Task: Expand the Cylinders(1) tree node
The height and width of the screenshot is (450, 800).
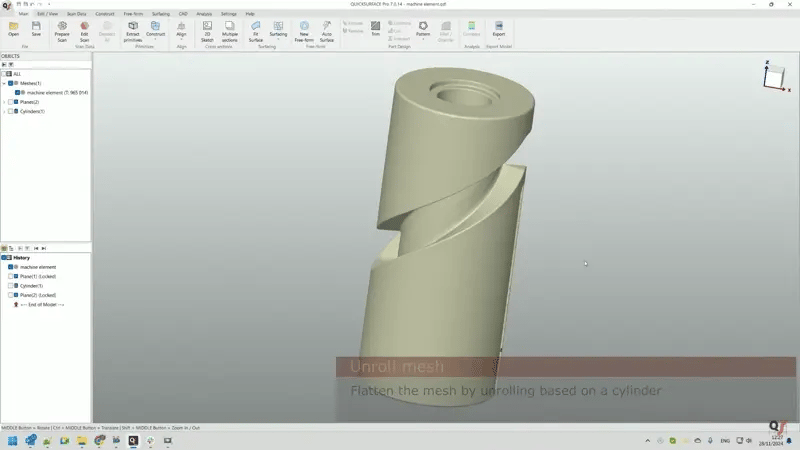Action: (4, 111)
